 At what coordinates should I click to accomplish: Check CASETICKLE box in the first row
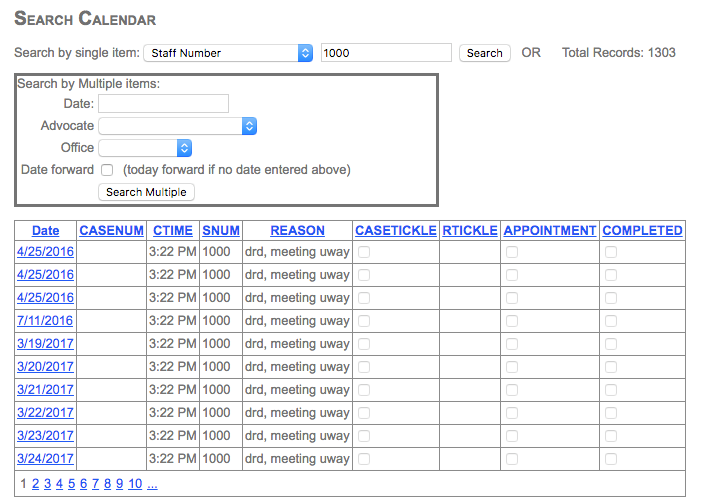(364, 252)
